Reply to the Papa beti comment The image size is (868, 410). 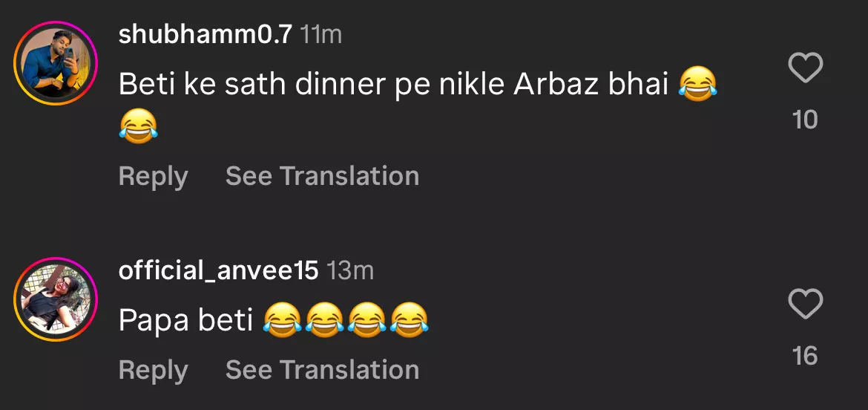click(x=153, y=369)
